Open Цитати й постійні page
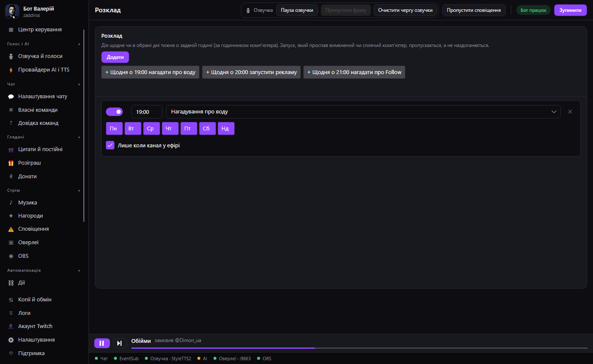 pos(44,149)
